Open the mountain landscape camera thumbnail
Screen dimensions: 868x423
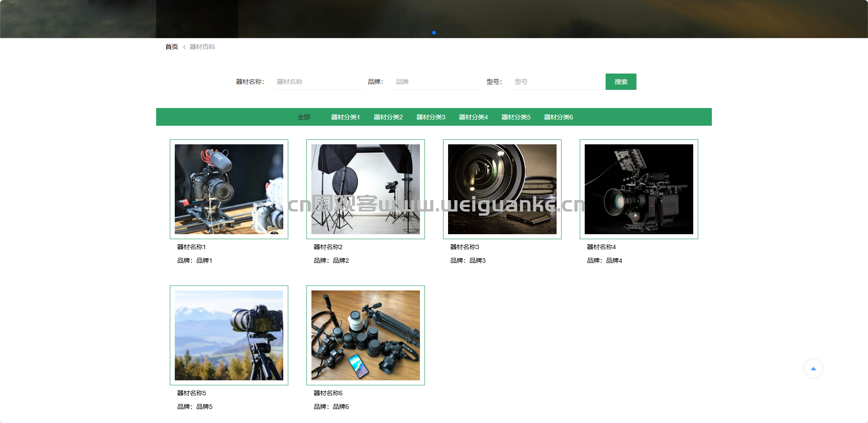coord(229,335)
